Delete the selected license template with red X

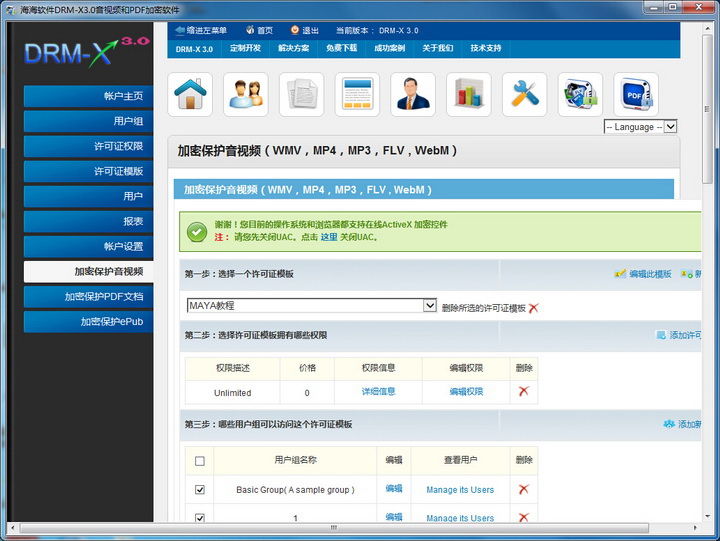[x=533, y=308]
